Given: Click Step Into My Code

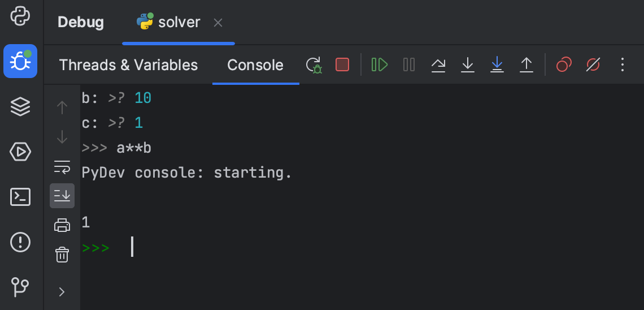Looking at the screenshot, I should pyautogui.click(x=497, y=65).
